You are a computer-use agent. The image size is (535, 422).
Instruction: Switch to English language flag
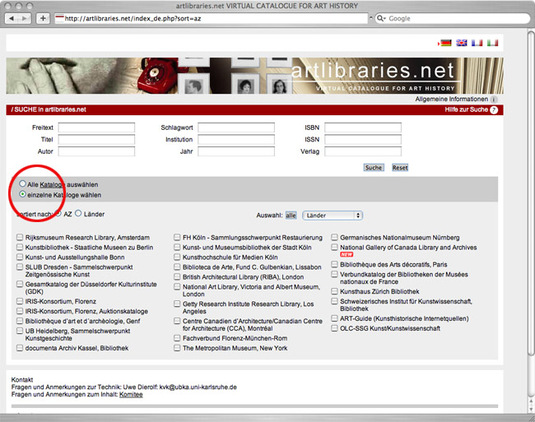point(462,43)
